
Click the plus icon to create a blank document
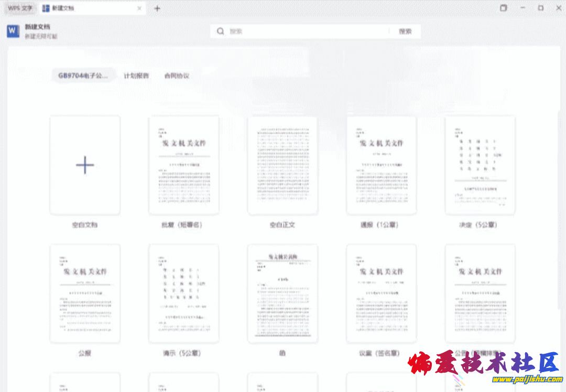85,166
